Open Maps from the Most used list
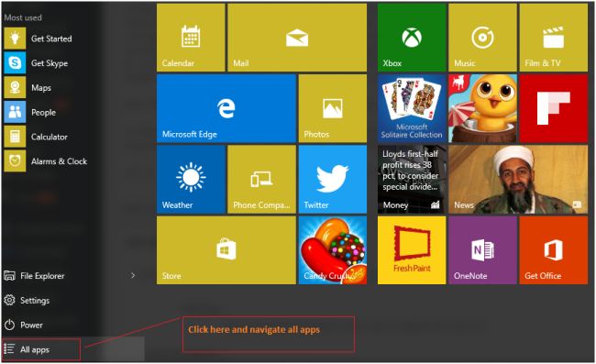596x364 pixels. (x=28, y=88)
